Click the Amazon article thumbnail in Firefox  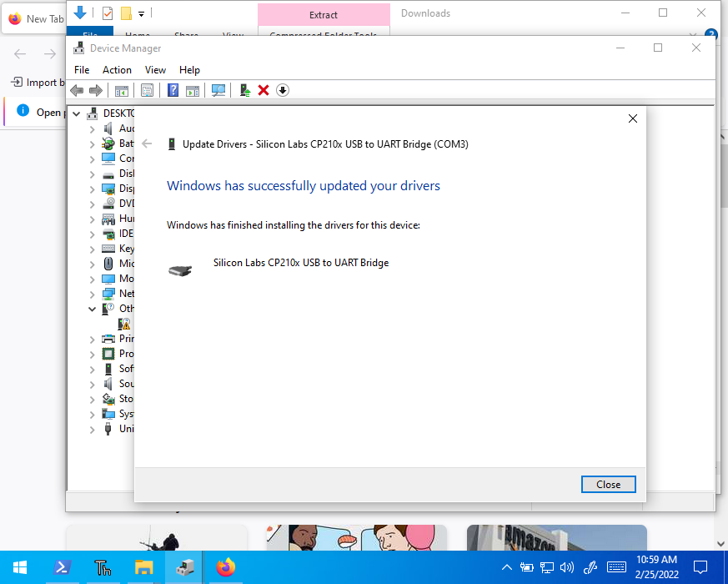(x=557, y=538)
